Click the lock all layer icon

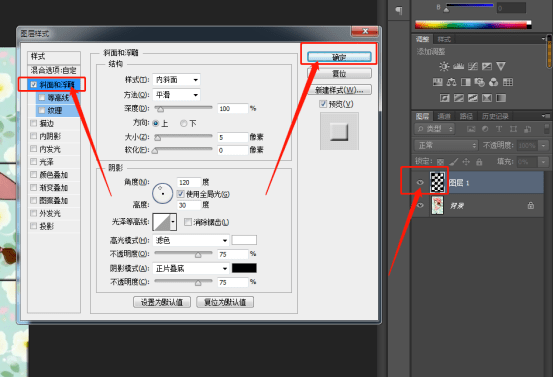click(479, 162)
